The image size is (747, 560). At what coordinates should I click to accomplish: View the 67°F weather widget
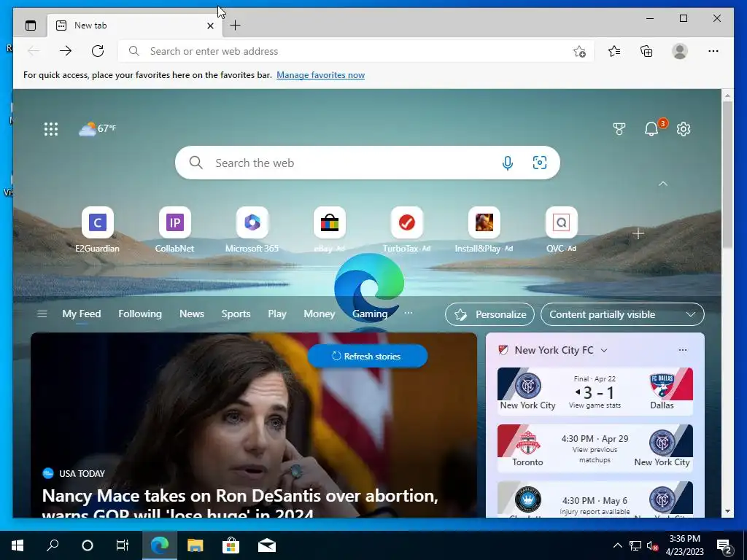pyautogui.click(x=97, y=128)
